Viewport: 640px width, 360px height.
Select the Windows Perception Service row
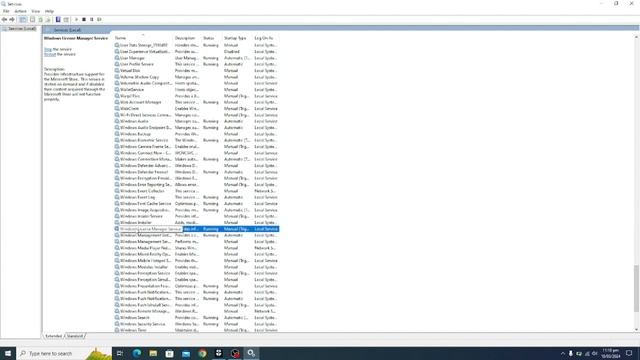point(196,273)
